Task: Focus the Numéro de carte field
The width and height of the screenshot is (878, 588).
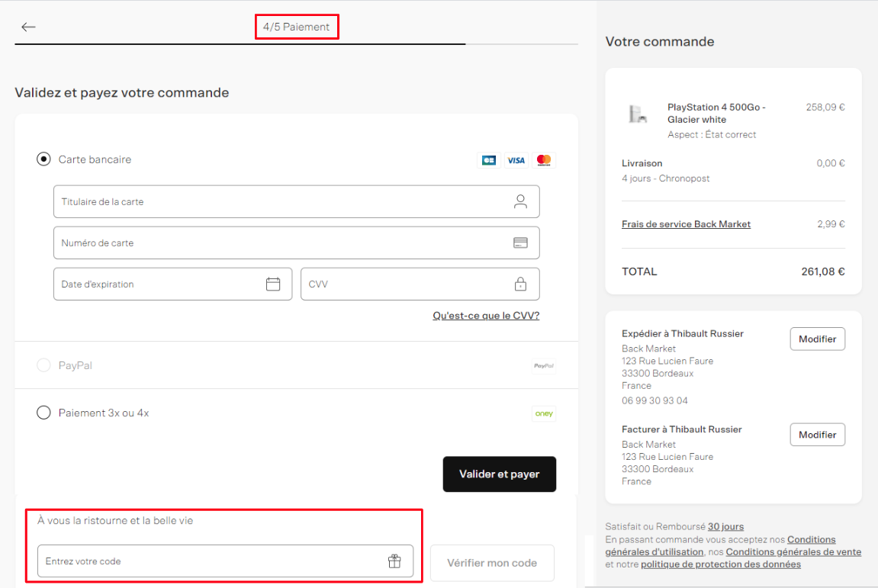Action: pos(296,243)
